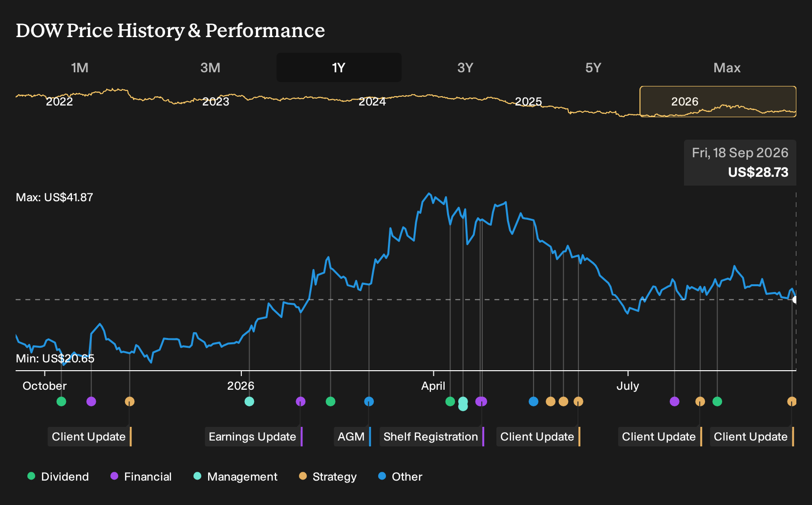The height and width of the screenshot is (505, 812).
Task: Open the AGM event label
Action: point(352,437)
